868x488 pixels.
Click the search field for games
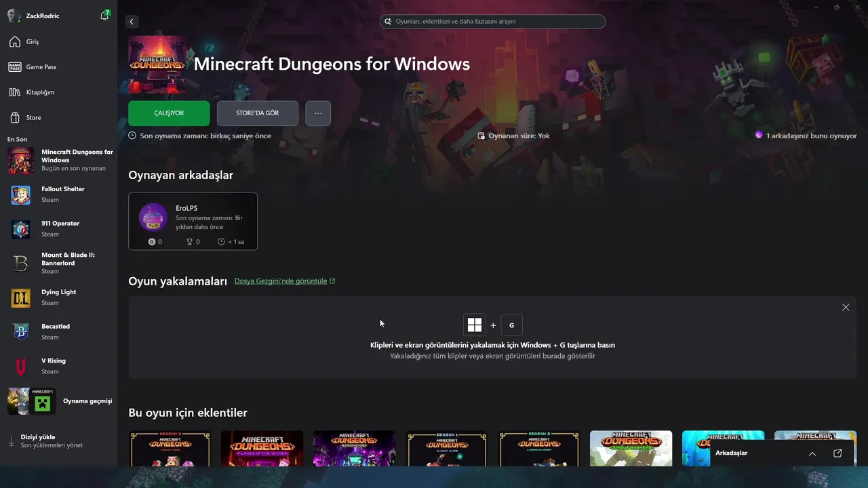492,22
